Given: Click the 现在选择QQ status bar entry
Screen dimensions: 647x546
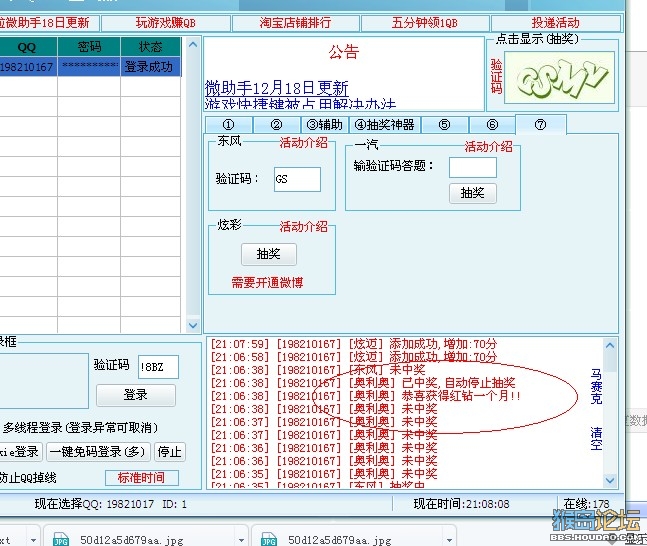Looking at the screenshot, I should (x=111, y=504).
